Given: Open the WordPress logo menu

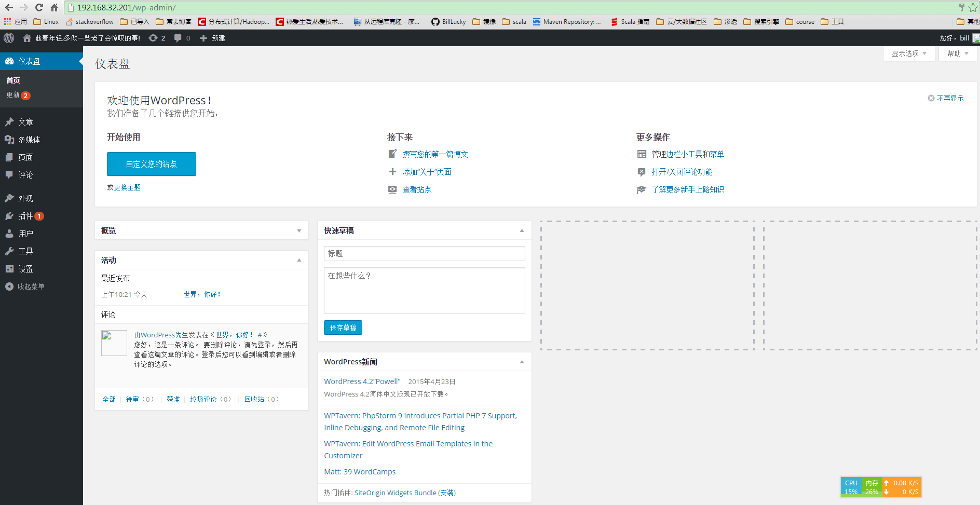Looking at the screenshot, I should [x=9, y=38].
